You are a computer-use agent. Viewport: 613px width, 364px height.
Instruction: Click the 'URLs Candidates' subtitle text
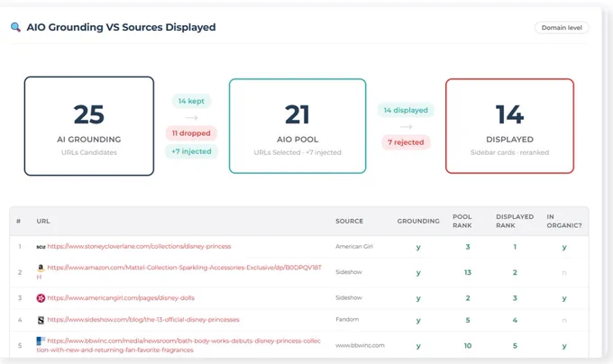[89, 152]
